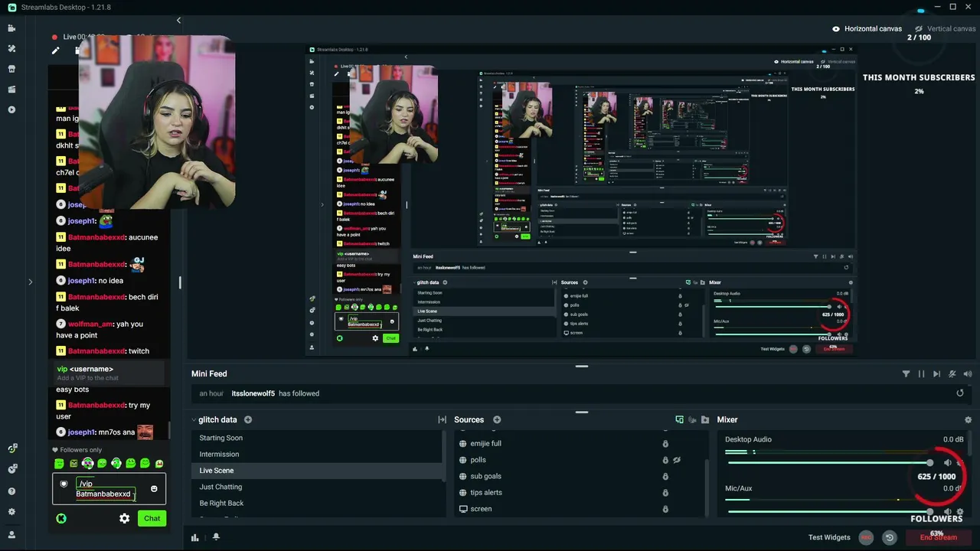Click the chat message input field
The width and height of the screenshot is (980, 551).
tap(107, 489)
